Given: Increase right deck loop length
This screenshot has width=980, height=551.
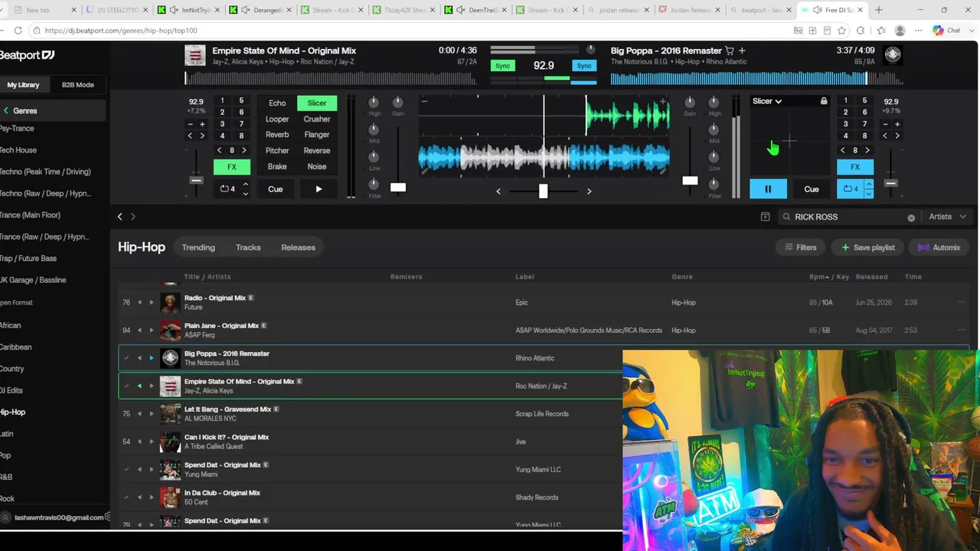Looking at the screenshot, I should [x=868, y=184].
